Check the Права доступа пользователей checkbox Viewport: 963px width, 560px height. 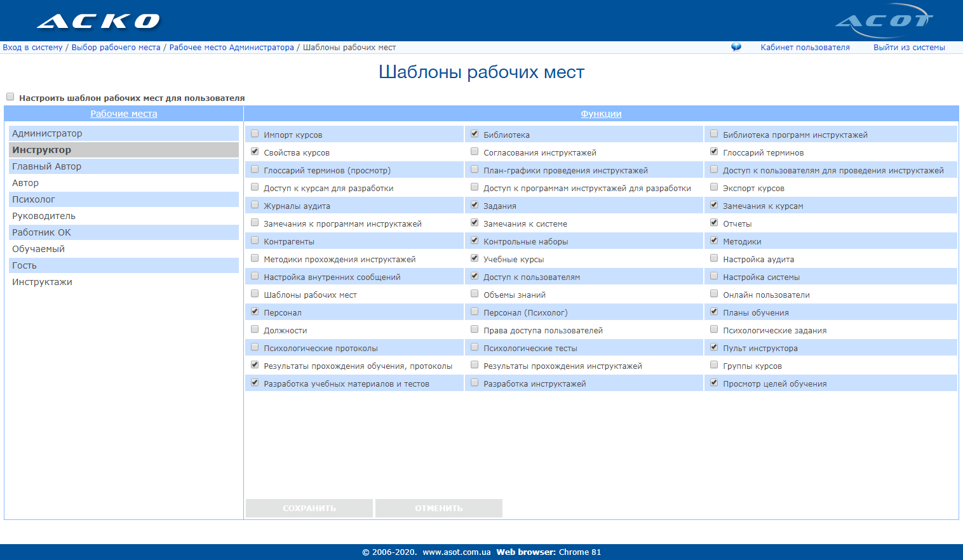pyautogui.click(x=475, y=330)
